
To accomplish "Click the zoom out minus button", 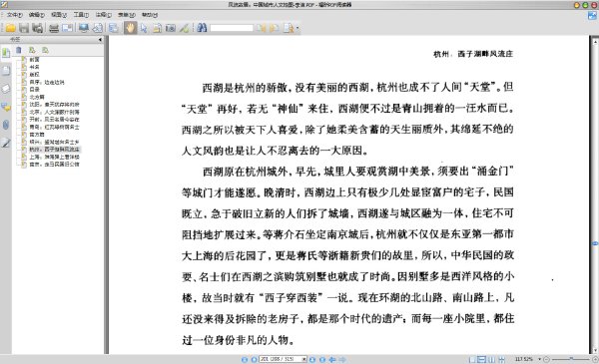I will coord(546,359).
